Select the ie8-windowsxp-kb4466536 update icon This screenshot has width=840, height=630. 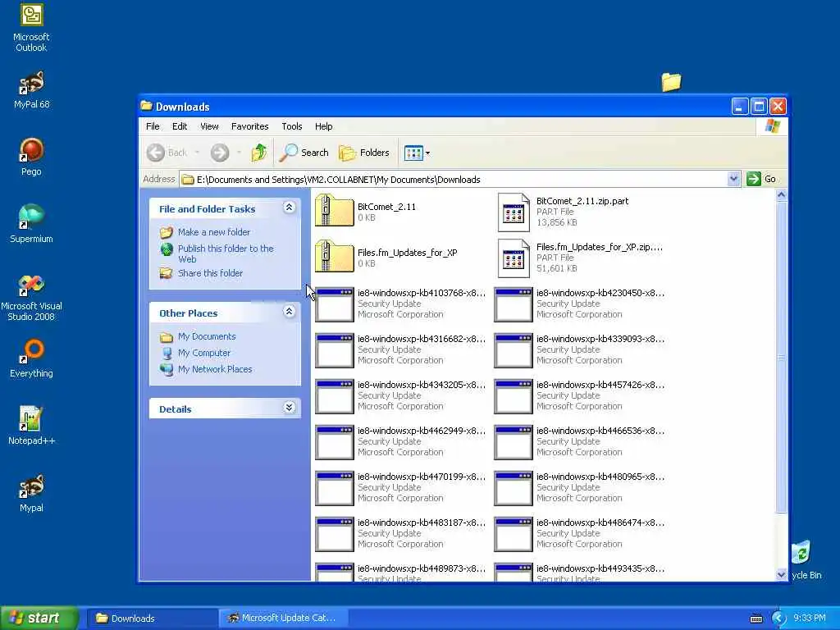click(x=514, y=442)
